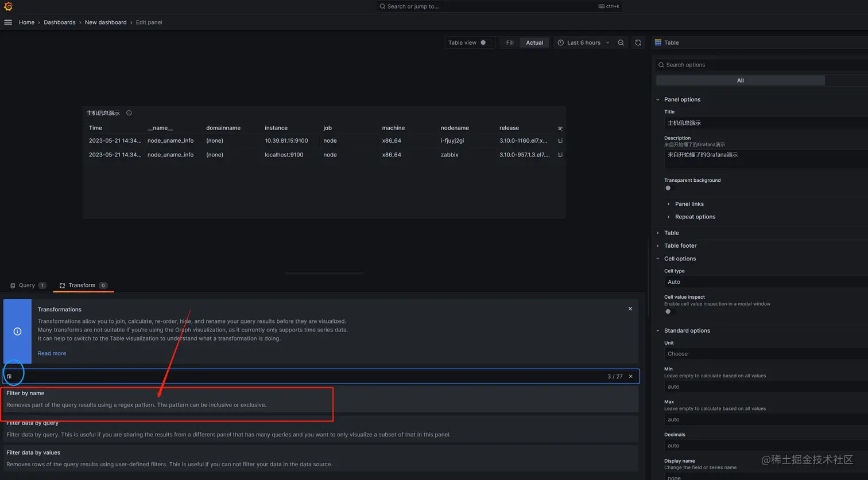Switch to the Transform tab
The image size is (868, 480).
(84, 285)
